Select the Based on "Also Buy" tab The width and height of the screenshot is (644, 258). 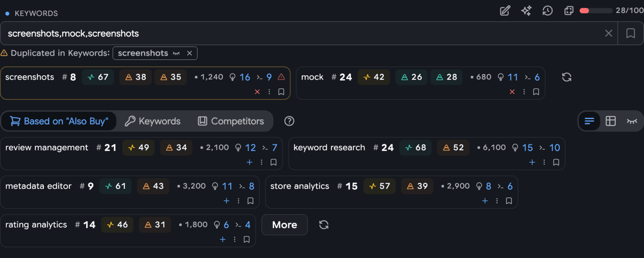[59, 121]
